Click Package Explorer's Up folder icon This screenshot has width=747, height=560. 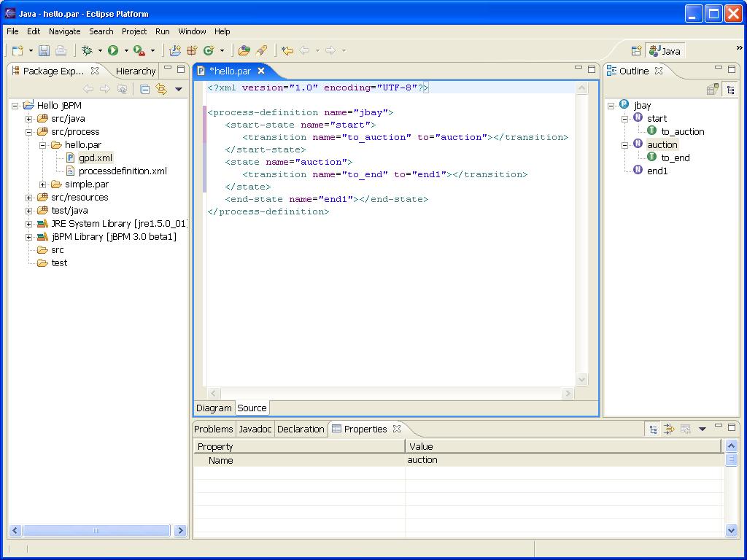pos(123,89)
